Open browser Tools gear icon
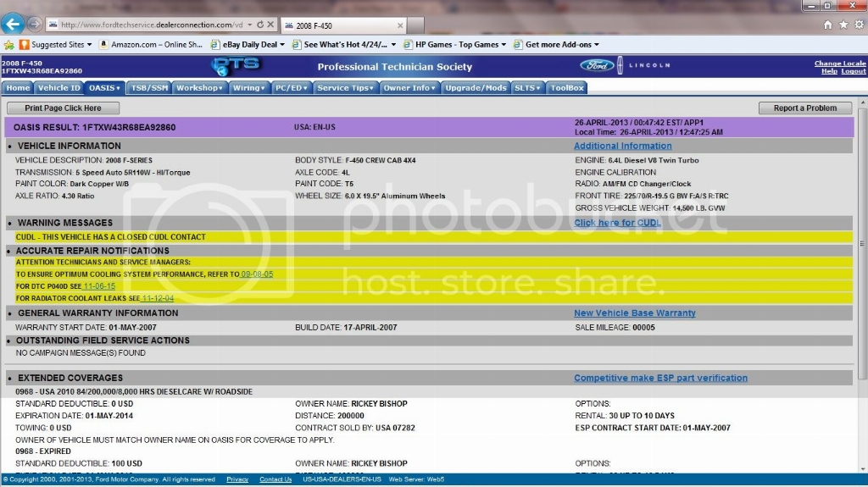 coord(860,25)
